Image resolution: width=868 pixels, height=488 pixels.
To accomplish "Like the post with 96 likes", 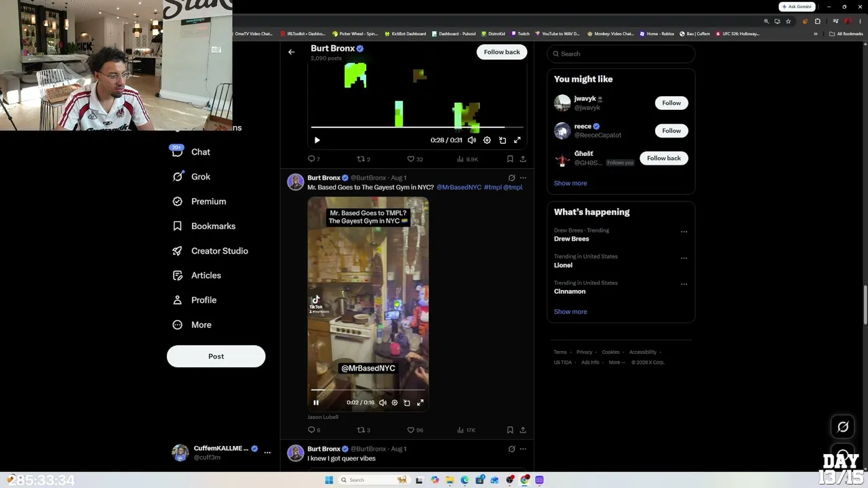I will [x=414, y=430].
